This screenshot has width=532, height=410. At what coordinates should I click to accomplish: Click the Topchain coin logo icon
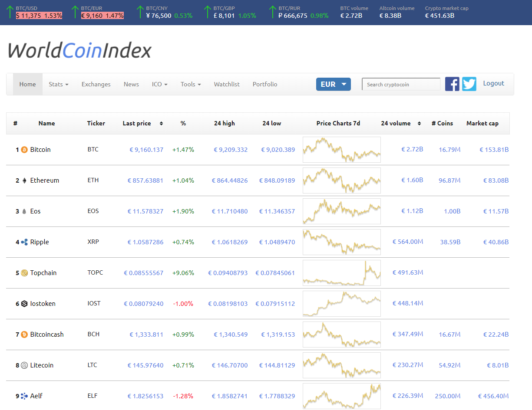click(24, 273)
